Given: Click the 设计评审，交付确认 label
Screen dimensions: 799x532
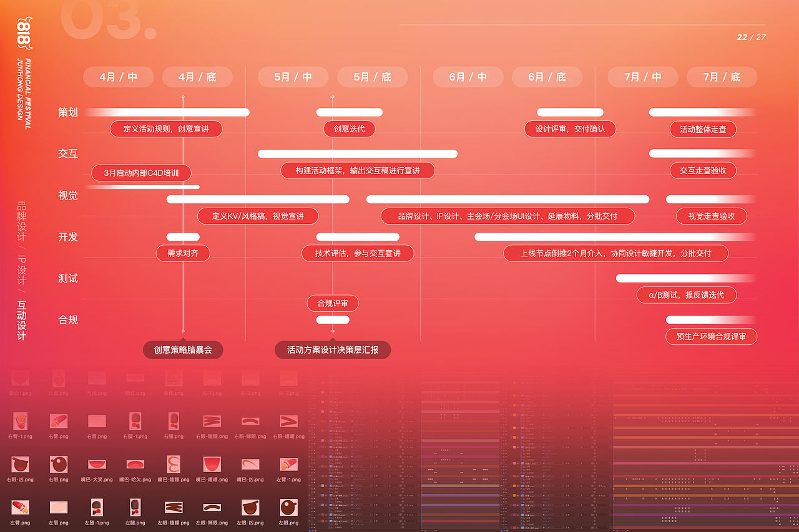Looking at the screenshot, I should pos(571,129).
